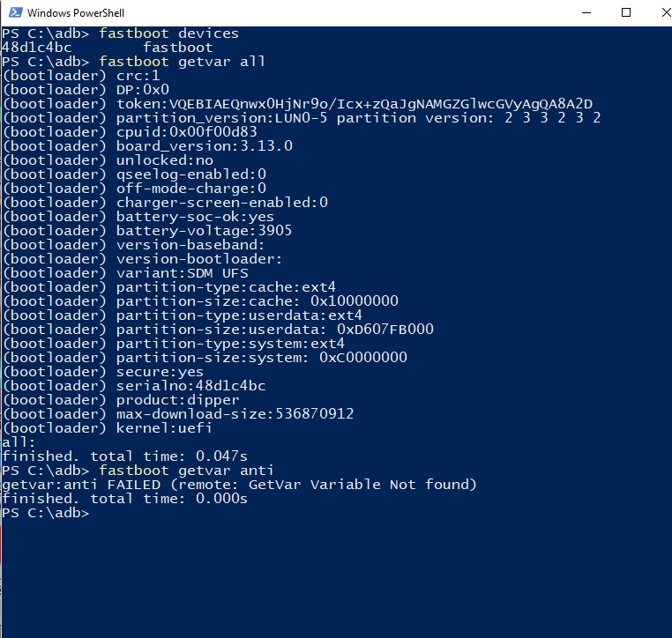Maximize the Windows PowerShell window
Image resolution: width=672 pixels, height=638 pixels.
pos(626,13)
